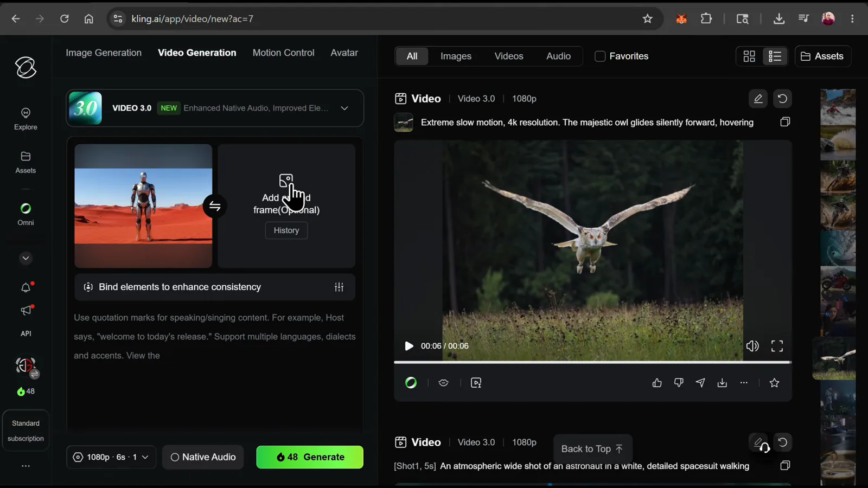Like the owl video with thumbs up
Viewport: 868px width, 488px height.
coord(657,383)
